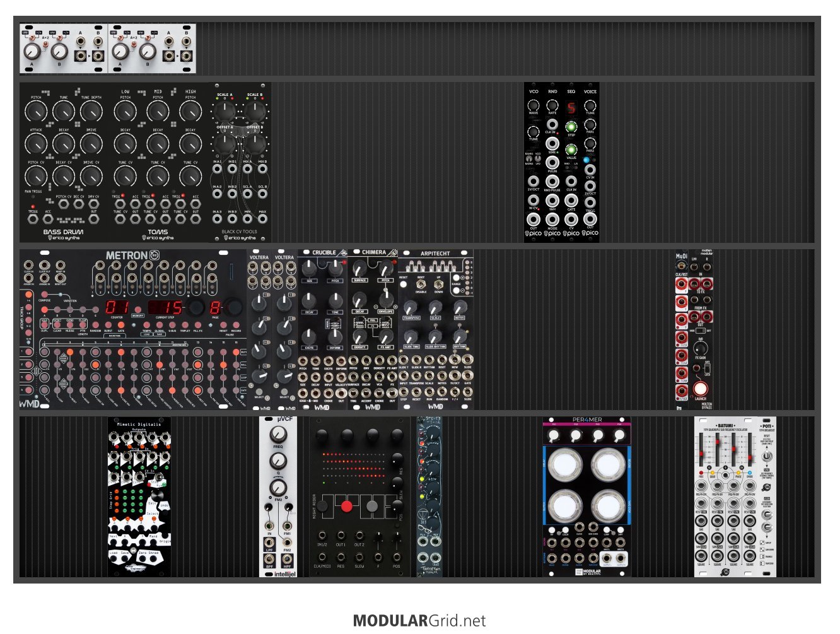The width and height of the screenshot is (840, 634).
Task: Click the ATTACK knob on Bass Drum
Action: pyautogui.click(x=36, y=144)
